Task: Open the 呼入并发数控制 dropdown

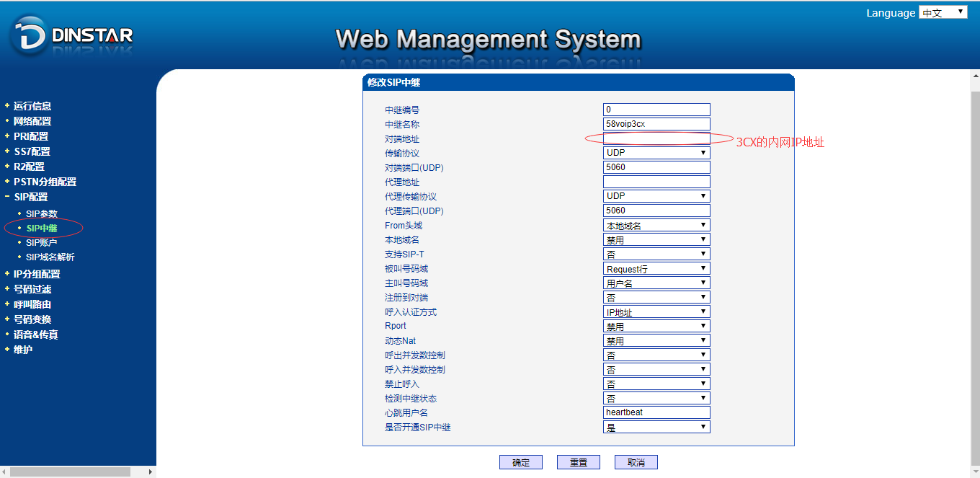Action: 656,369
